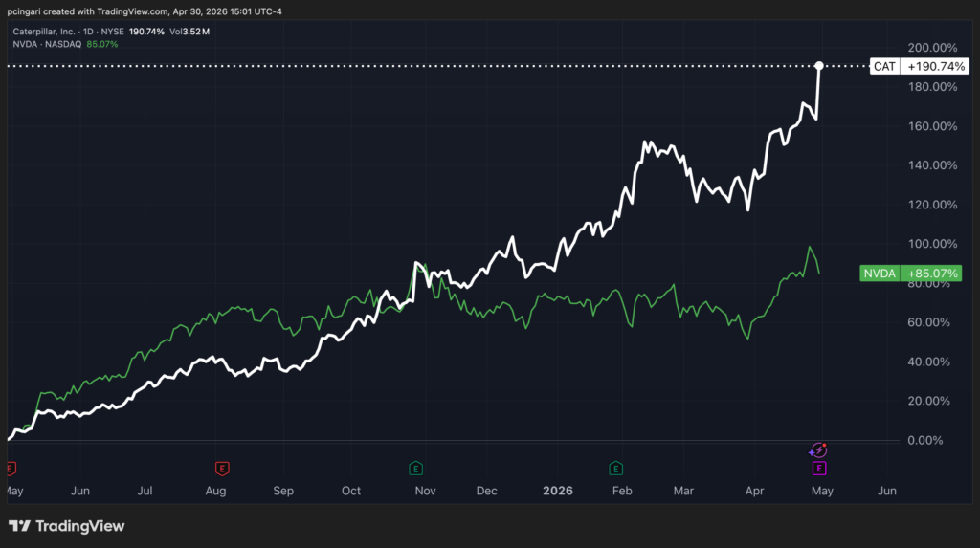Click the 140.00% label on price axis

click(932, 164)
